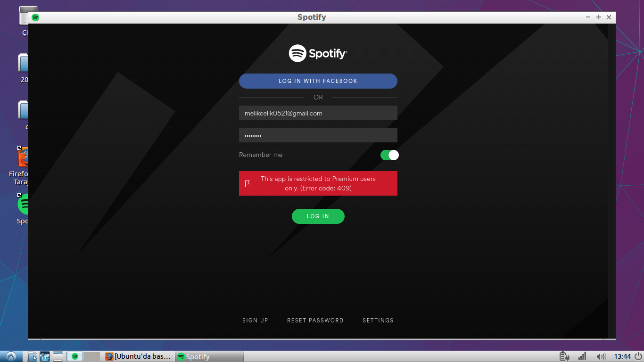Image resolution: width=644 pixels, height=362 pixels.
Task: Open the Lubuntu start menu
Action: 11,356
